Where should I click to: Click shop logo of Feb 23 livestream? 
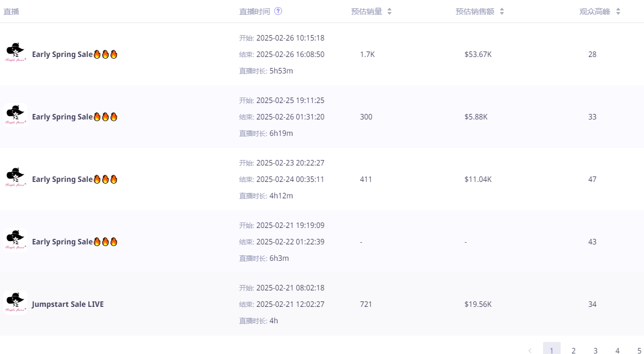pos(15,179)
